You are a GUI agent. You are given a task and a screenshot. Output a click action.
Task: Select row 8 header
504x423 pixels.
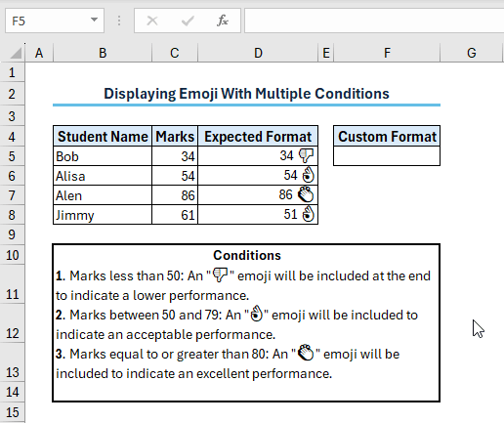(12, 215)
